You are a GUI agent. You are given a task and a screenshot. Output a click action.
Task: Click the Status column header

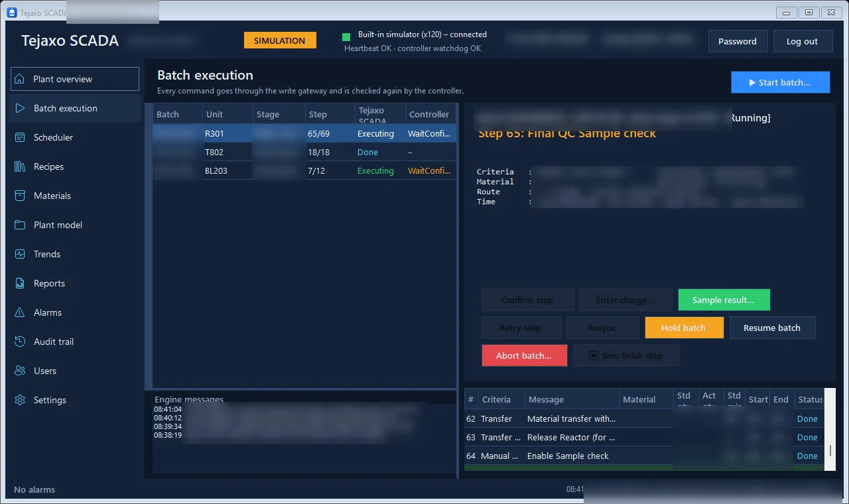[810, 399]
